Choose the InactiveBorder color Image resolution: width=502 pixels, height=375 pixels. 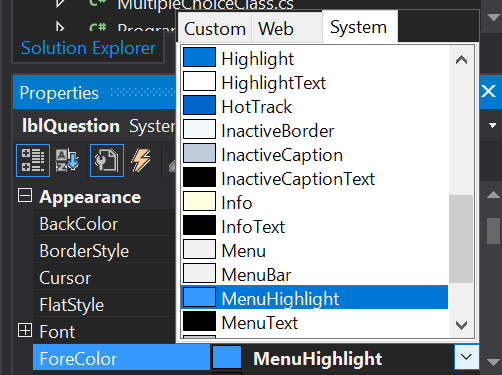tap(315, 131)
